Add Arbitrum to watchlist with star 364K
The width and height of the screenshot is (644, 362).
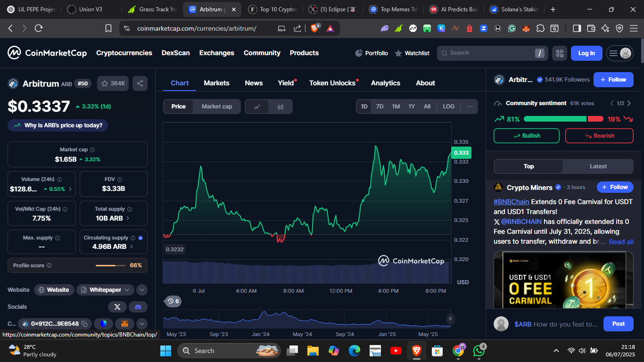pyautogui.click(x=113, y=83)
